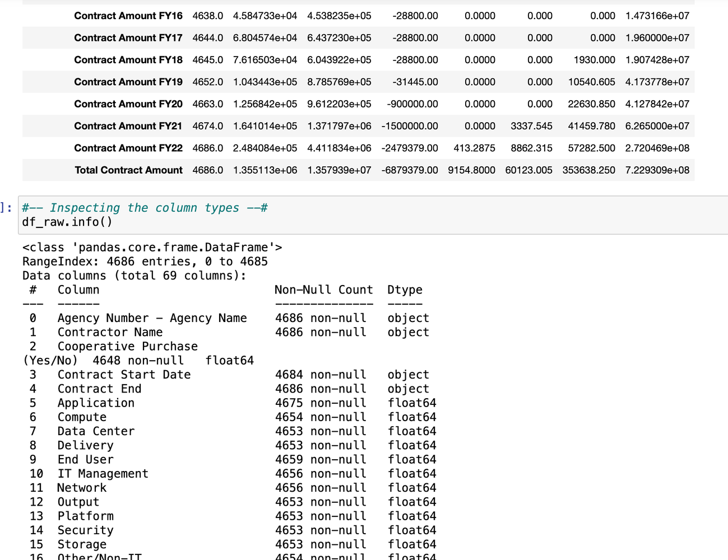The width and height of the screenshot is (728, 560).
Task: Select the Contract Amount FY21 row header
Action: tap(128, 126)
